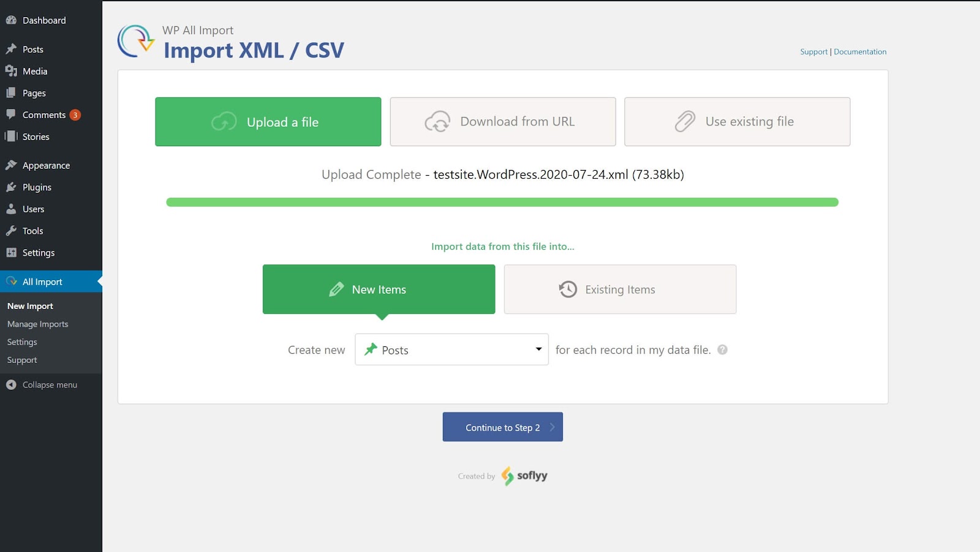Click the Collapse menu arrow icon
980x552 pixels.
click(x=11, y=384)
